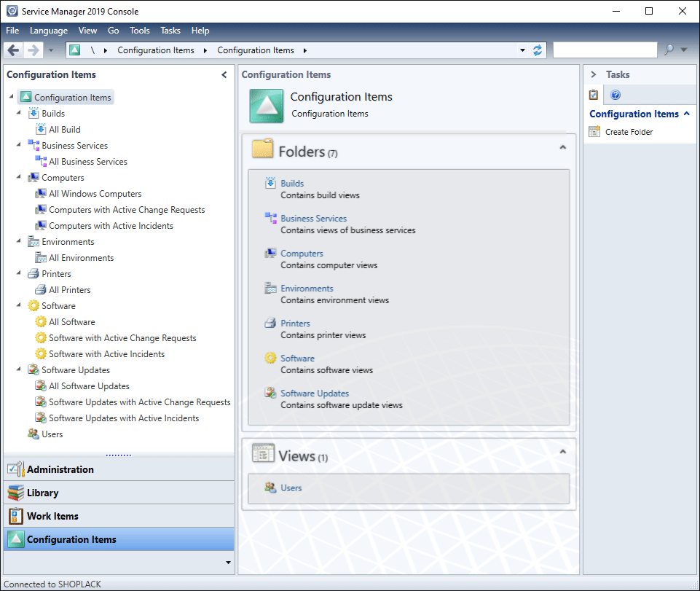
Task: Collapse the Environments tree node
Action: [x=19, y=240]
